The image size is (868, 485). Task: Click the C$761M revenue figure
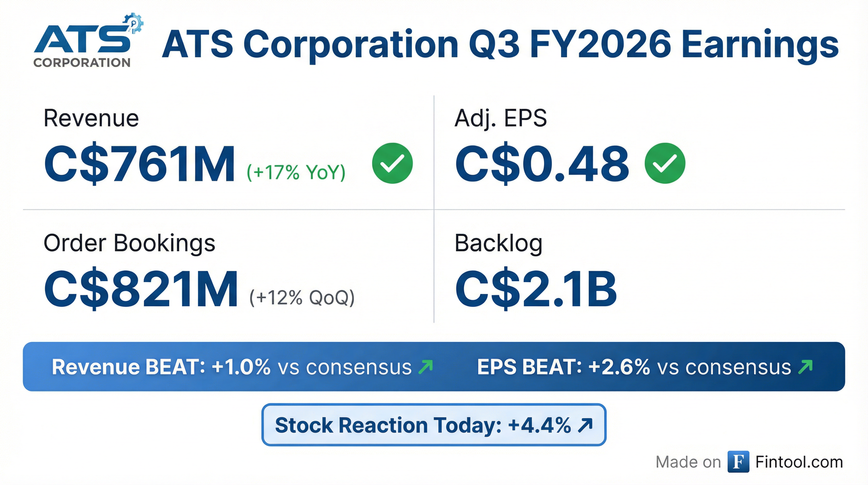(x=139, y=164)
